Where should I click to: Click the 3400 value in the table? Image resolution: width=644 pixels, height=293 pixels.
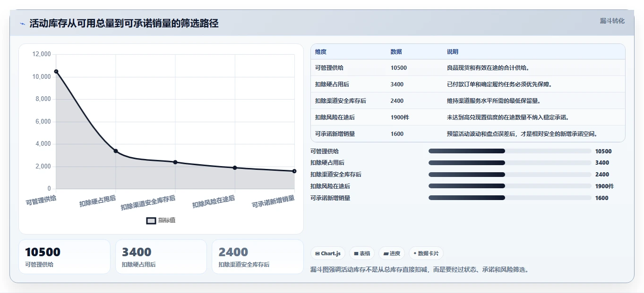click(x=397, y=84)
